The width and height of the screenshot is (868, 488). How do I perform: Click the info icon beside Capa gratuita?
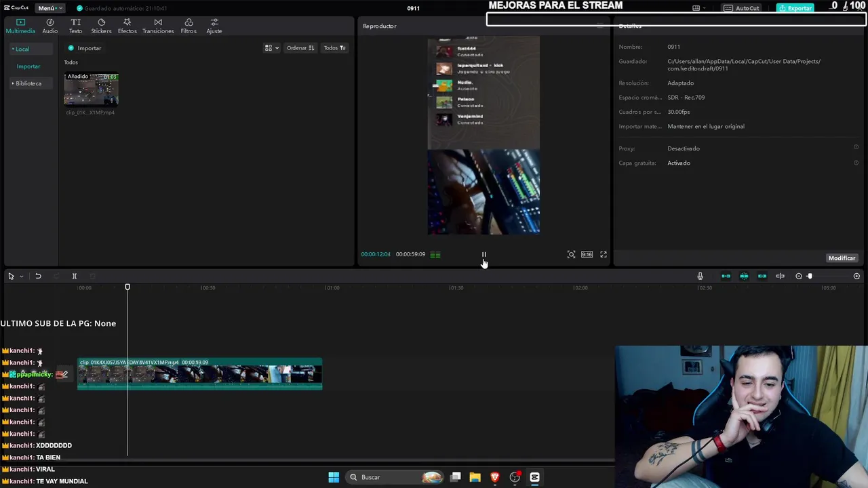(856, 163)
